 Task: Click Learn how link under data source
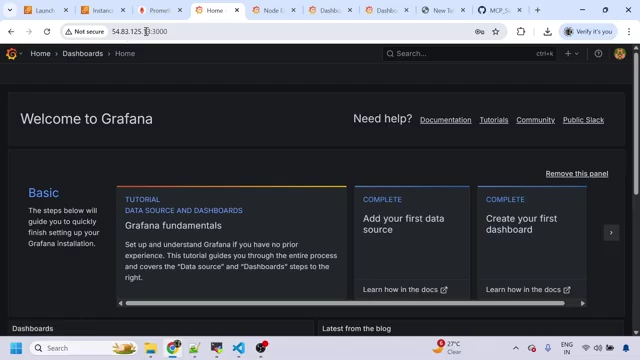pos(405,289)
